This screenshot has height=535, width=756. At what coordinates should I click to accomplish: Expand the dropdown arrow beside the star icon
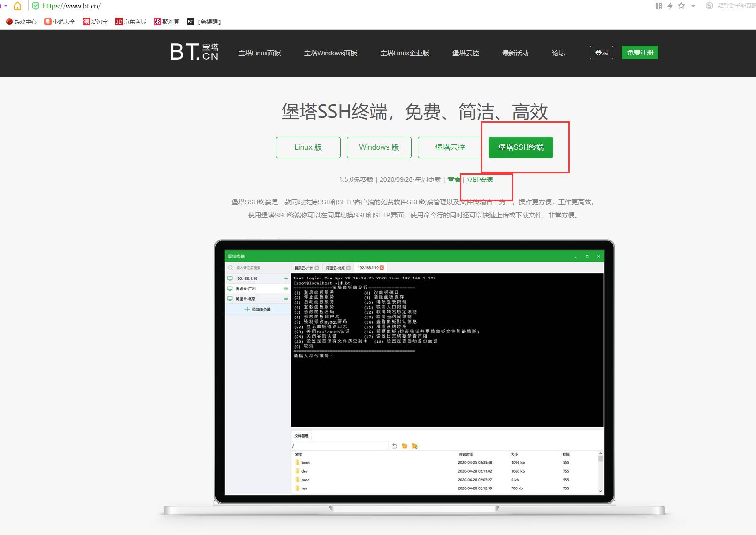coord(693,6)
